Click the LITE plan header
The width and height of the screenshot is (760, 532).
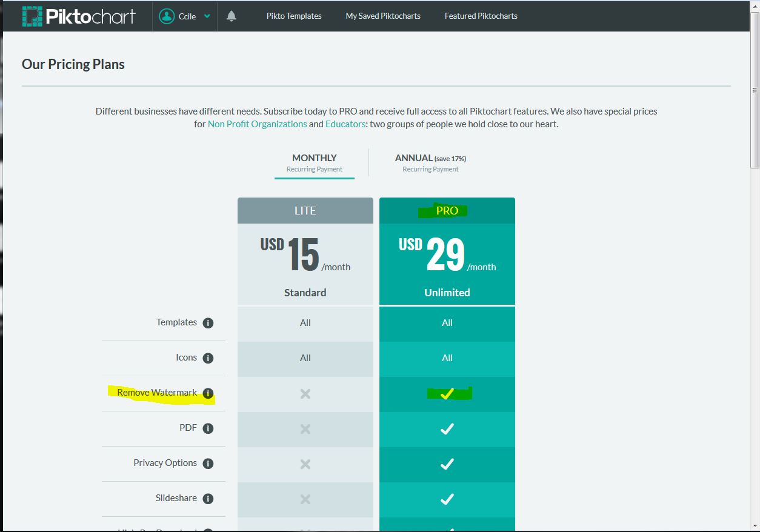[x=305, y=211]
